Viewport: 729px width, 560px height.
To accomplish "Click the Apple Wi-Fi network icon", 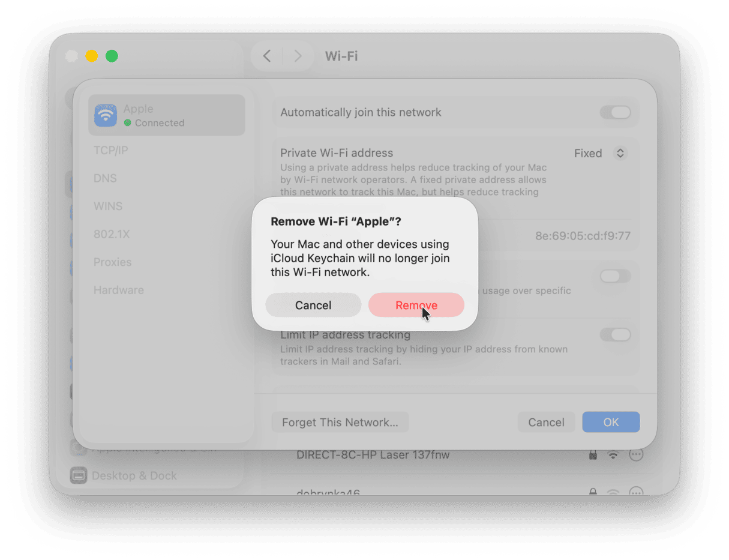I will tap(106, 115).
